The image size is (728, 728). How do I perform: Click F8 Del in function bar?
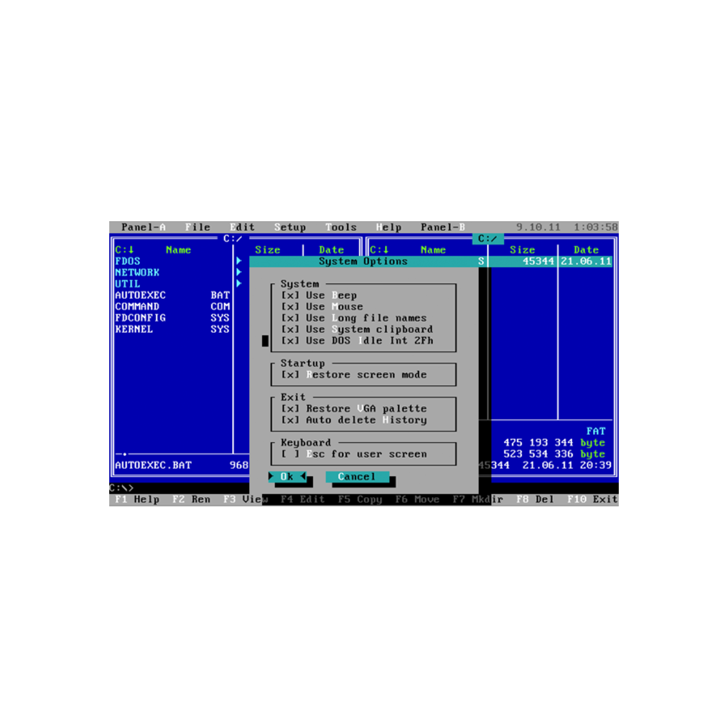(535, 499)
